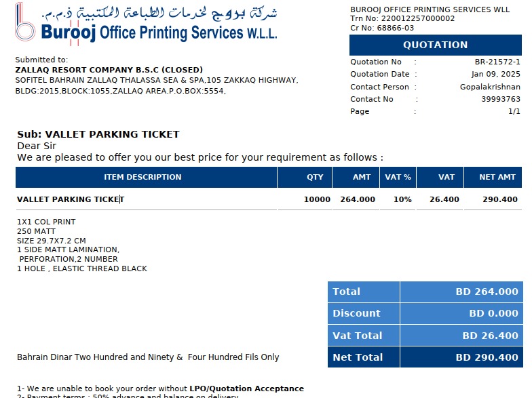532x398 pixels.
Task: Click the NET AMT column header
Action: (497, 177)
